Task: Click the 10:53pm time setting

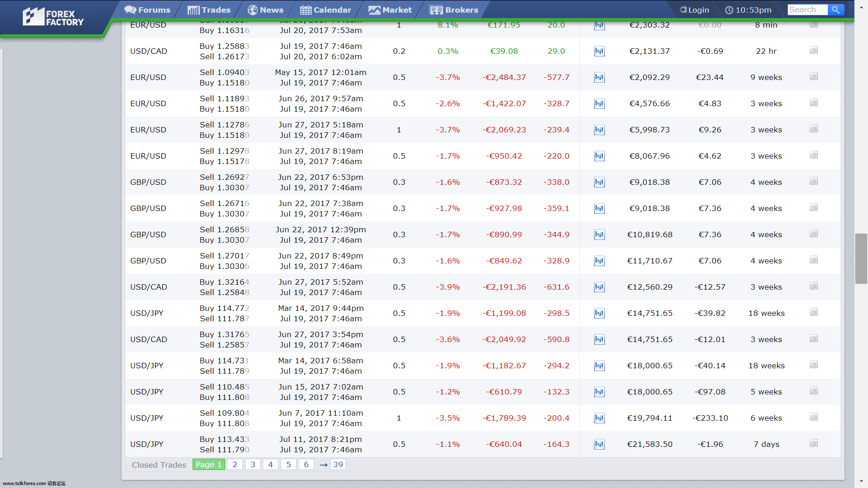Action: (x=748, y=10)
